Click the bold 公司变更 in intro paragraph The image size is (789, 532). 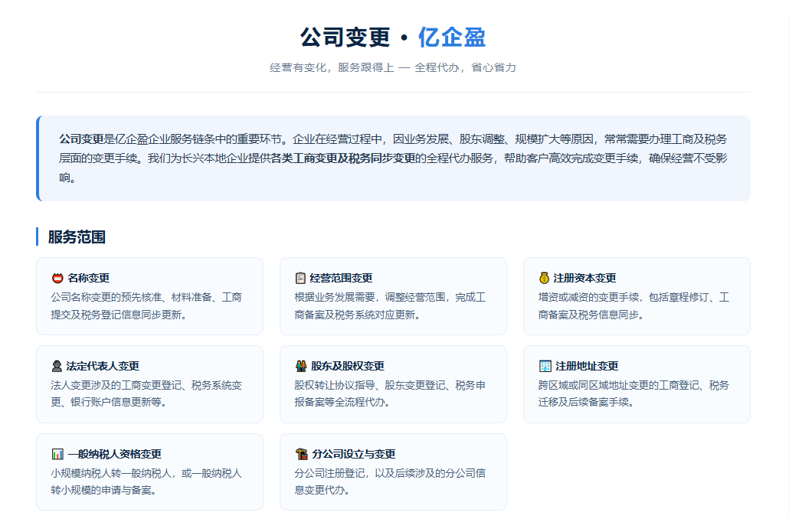click(81, 139)
